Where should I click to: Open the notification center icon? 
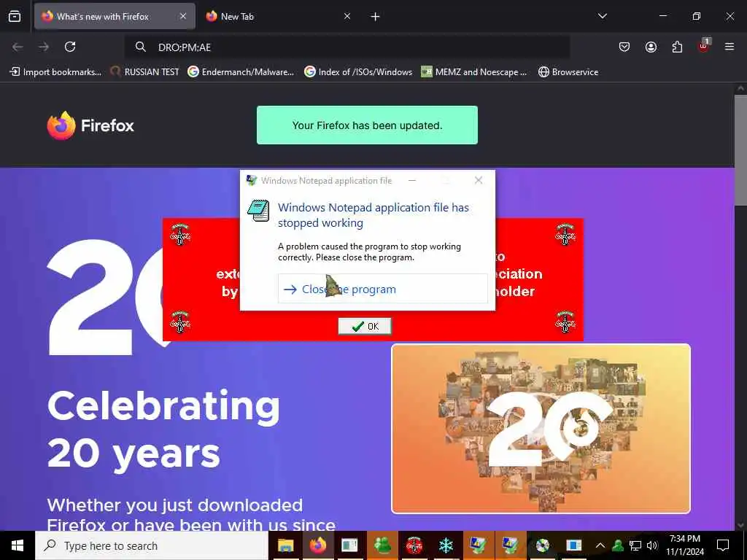723,545
